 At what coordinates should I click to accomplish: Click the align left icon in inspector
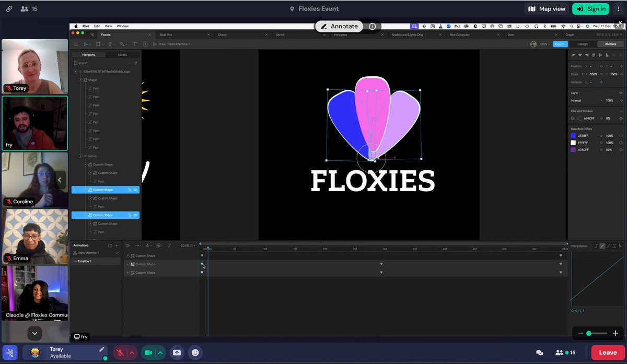(573, 55)
